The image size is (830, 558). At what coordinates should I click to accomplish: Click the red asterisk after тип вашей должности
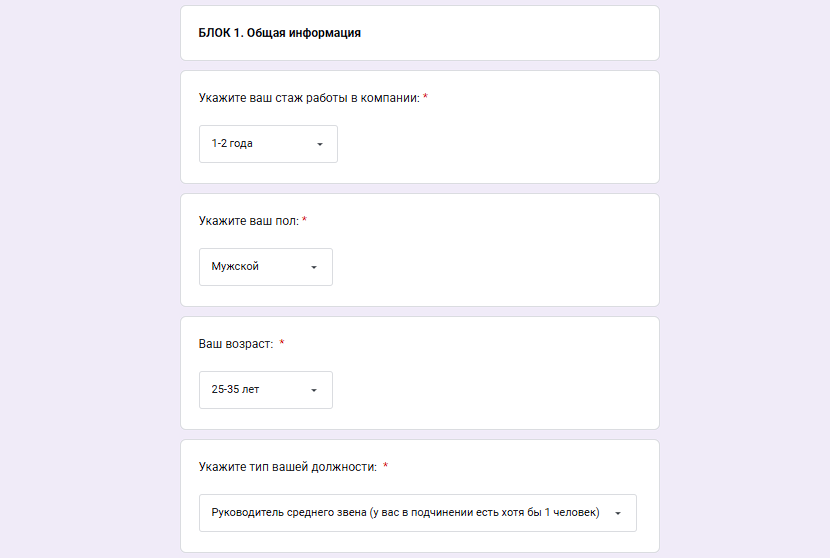(386, 467)
